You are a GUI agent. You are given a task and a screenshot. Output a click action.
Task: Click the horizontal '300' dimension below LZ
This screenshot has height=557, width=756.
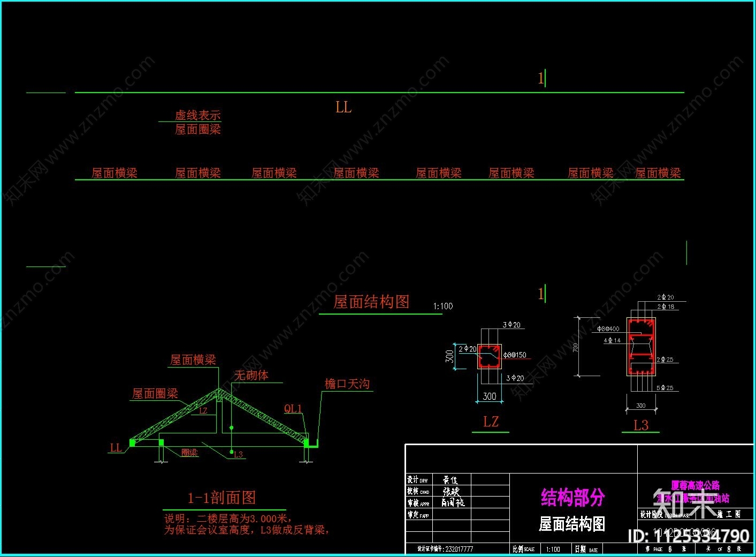tap(490, 396)
